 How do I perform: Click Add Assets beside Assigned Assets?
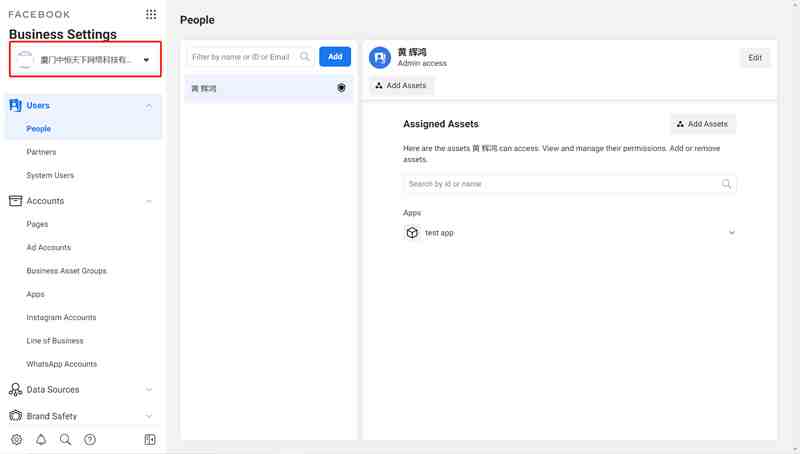tap(703, 124)
